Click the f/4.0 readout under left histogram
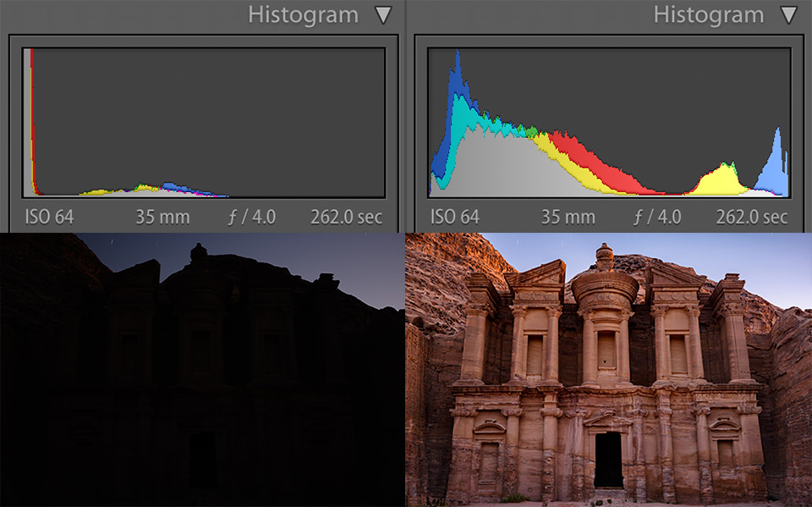This screenshot has width=812, height=507. [251, 217]
